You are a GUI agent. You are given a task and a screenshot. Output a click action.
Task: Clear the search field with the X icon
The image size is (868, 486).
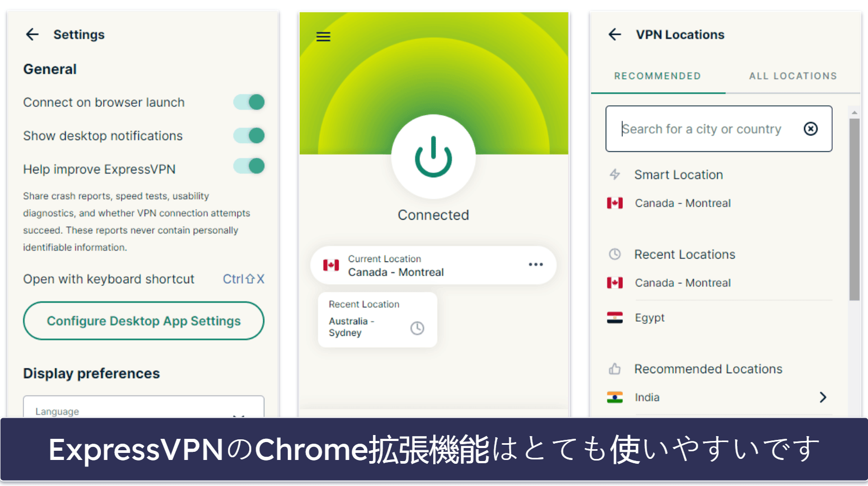point(810,129)
